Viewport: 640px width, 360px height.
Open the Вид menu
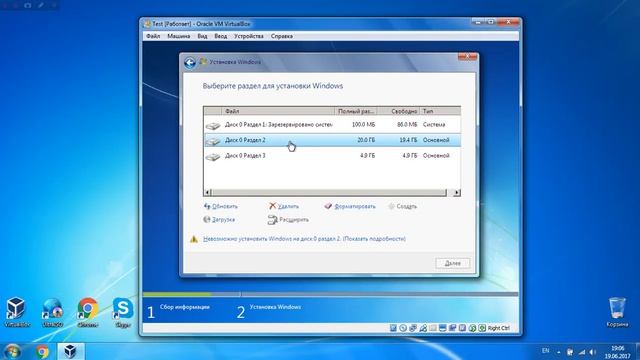(x=202, y=36)
